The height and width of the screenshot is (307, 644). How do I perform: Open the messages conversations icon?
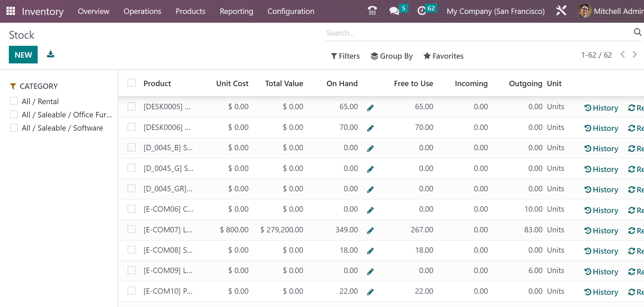tap(394, 11)
